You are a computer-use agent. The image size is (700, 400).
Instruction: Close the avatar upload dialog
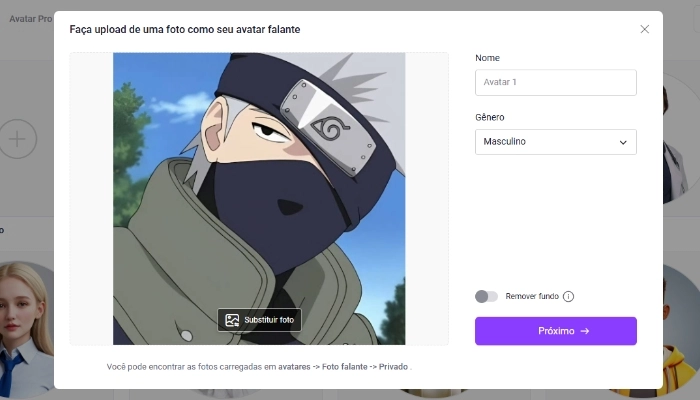pos(644,29)
